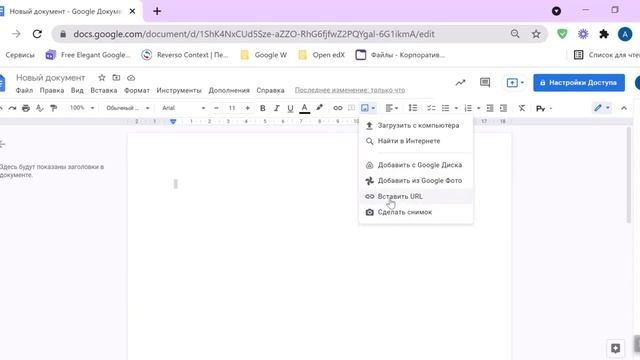This screenshot has height=360, width=640.
Task: Select Добавить из Google Фото
Action: (x=416, y=180)
